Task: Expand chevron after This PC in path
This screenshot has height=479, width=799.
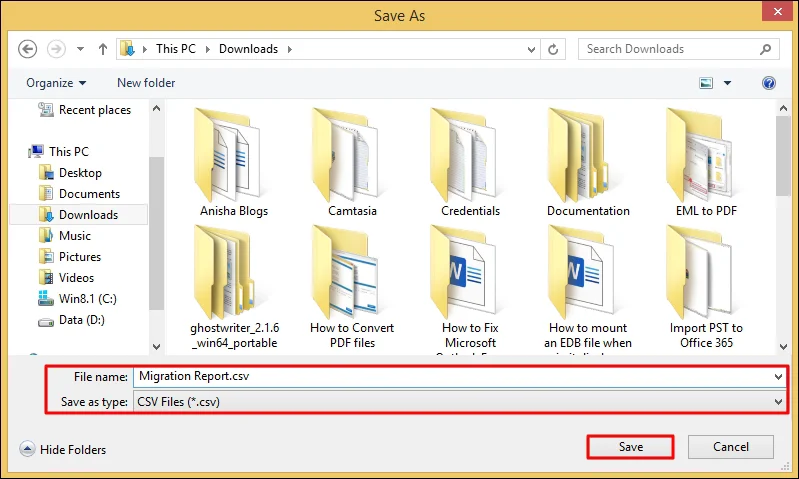Action: tap(208, 49)
